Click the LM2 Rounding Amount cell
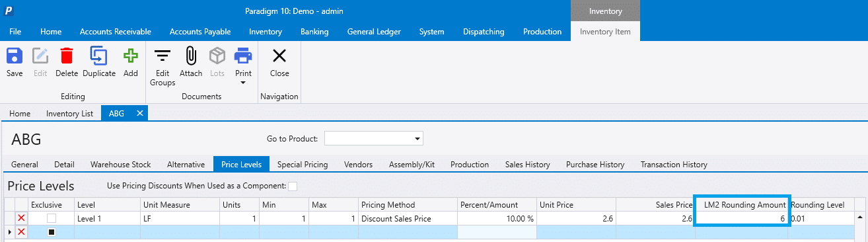Image resolution: width=868 pixels, height=242 pixels. [x=741, y=218]
